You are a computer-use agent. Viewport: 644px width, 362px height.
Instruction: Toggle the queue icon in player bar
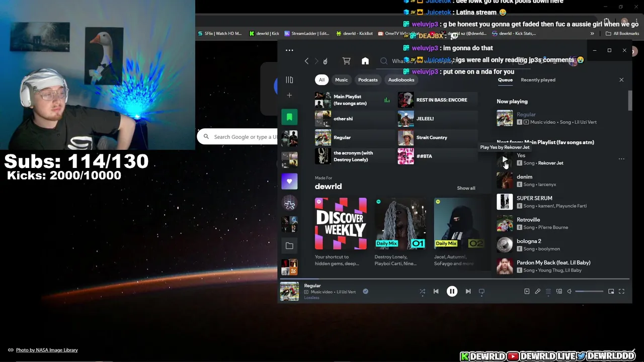[x=548, y=292]
